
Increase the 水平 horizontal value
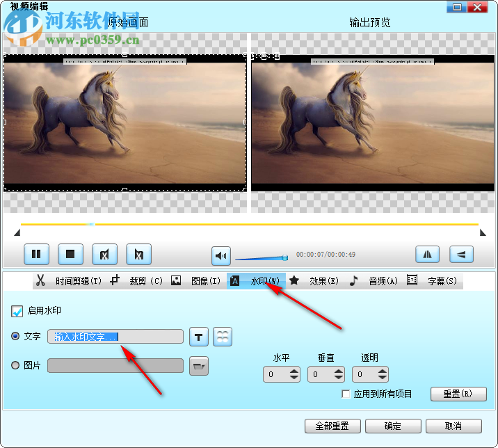click(294, 371)
